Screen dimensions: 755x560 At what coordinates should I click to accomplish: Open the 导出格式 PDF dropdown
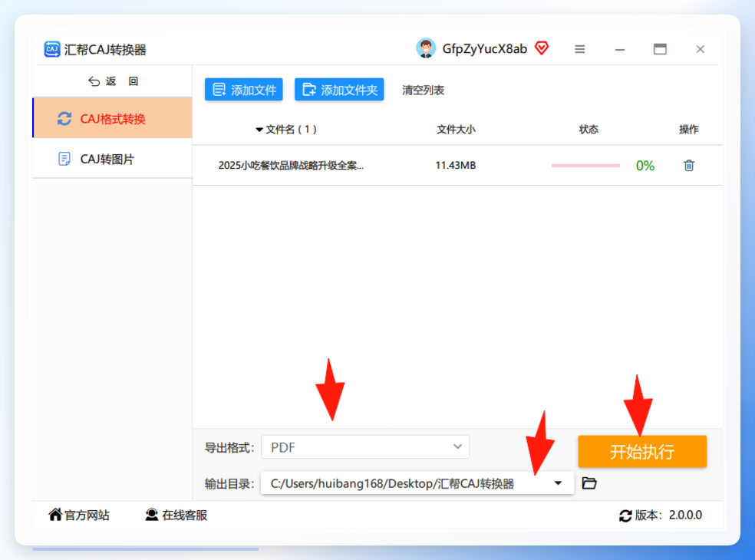point(365,447)
